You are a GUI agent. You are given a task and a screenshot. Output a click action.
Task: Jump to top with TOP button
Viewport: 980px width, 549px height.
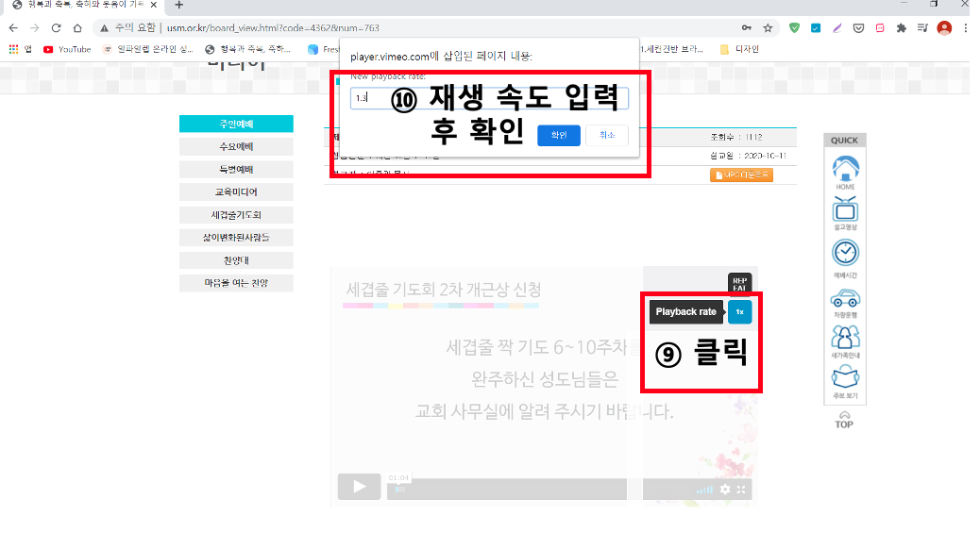pos(844,421)
